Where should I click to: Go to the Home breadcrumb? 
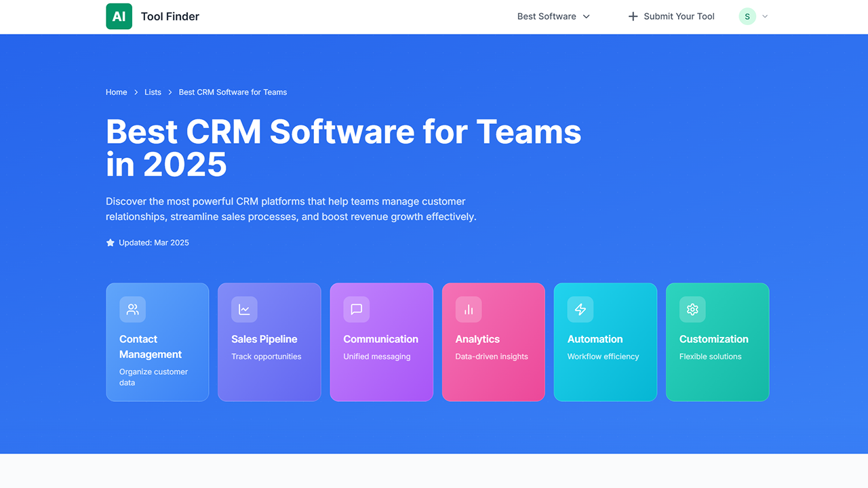pos(117,92)
